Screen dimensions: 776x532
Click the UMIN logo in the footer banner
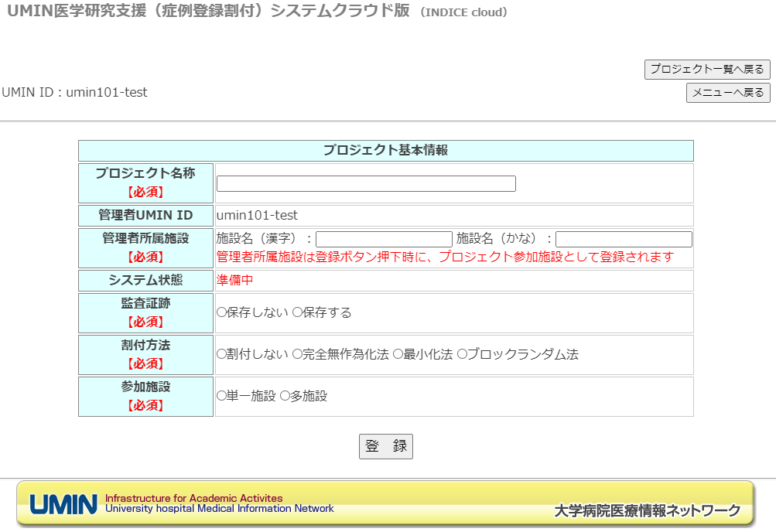point(63,504)
